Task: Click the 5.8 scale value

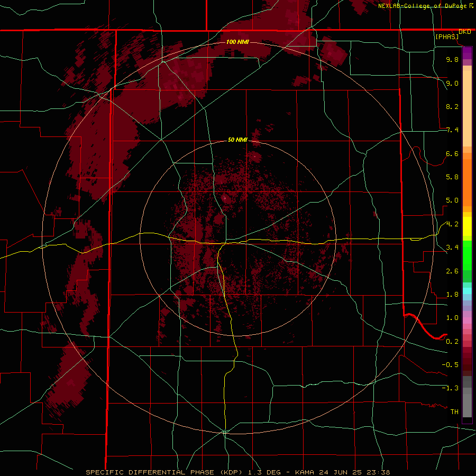Action: tap(452, 177)
